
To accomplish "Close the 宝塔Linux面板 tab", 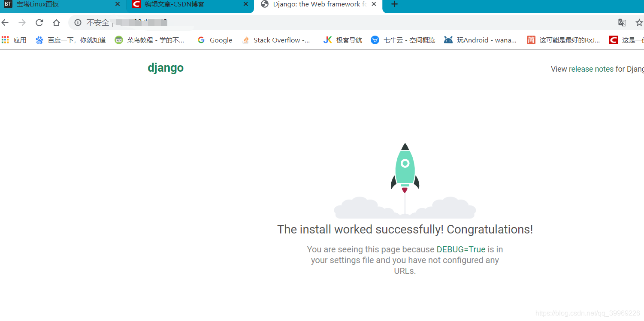I will point(118,4).
